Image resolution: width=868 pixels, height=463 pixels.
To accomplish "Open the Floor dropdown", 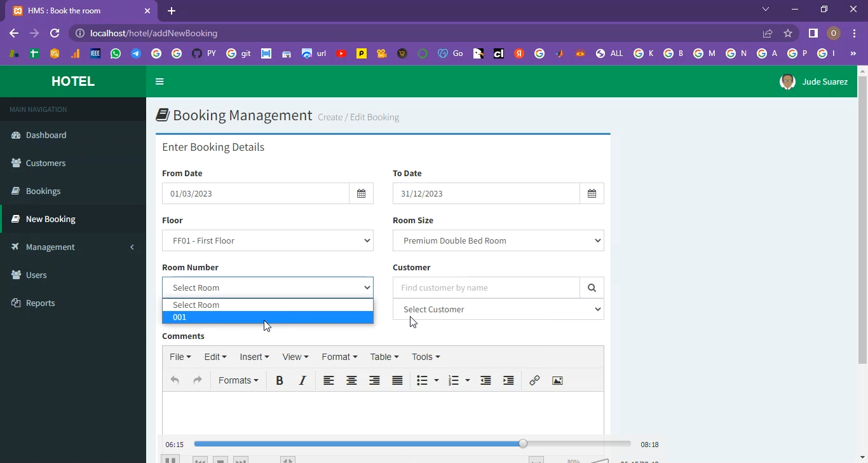I will [x=268, y=240].
